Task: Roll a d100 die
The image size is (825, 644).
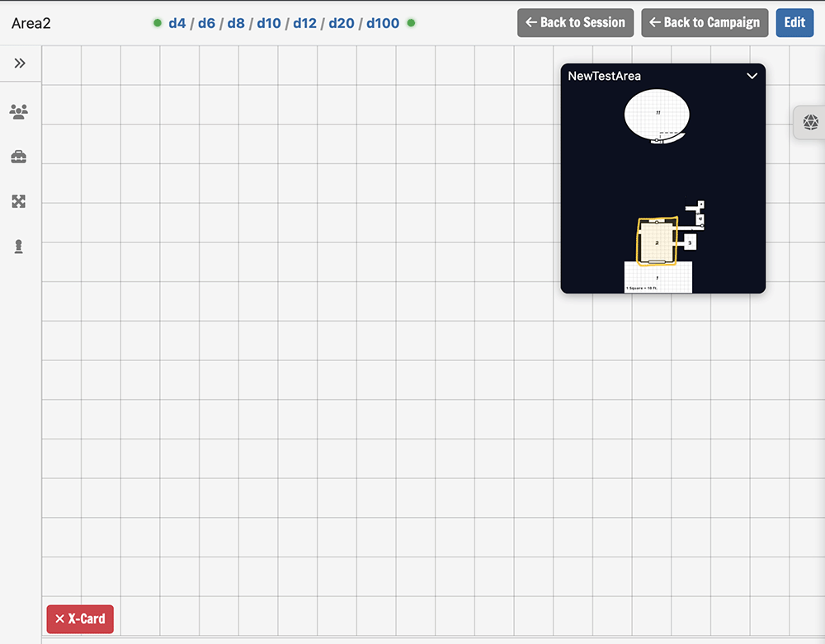Action: (x=383, y=23)
